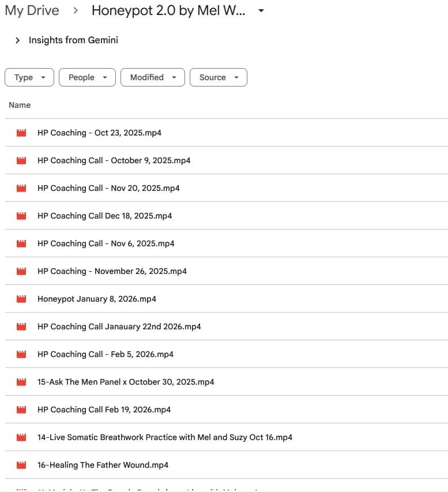448x492 pixels.
Task: Open Honeypot 2.0 folder options arrow
Action: click(261, 11)
